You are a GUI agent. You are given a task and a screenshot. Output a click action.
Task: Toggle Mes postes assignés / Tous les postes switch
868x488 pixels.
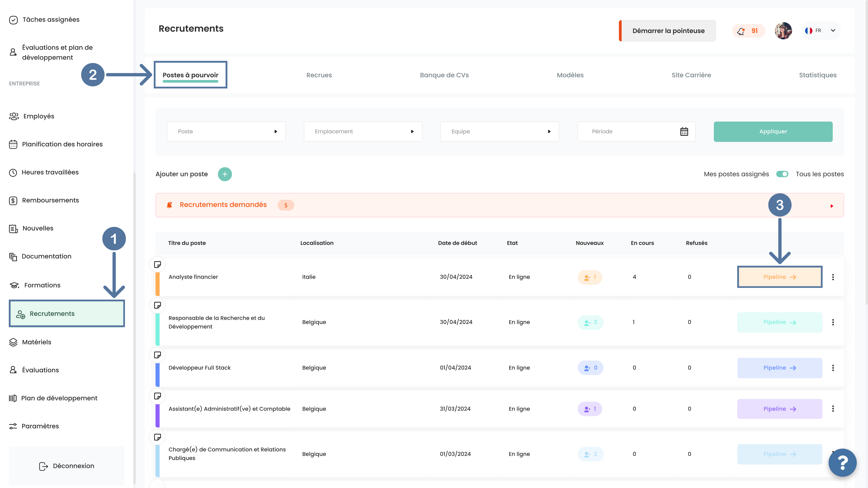(782, 174)
